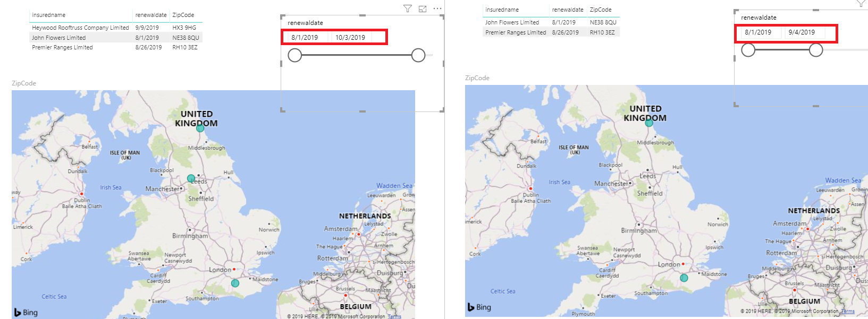Select John Flowers Limited in left table

[58, 38]
